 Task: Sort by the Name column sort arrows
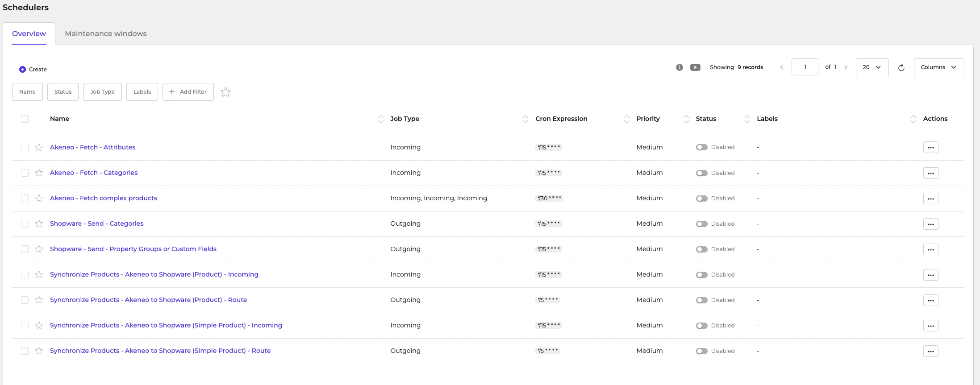pyautogui.click(x=380, y=119)
